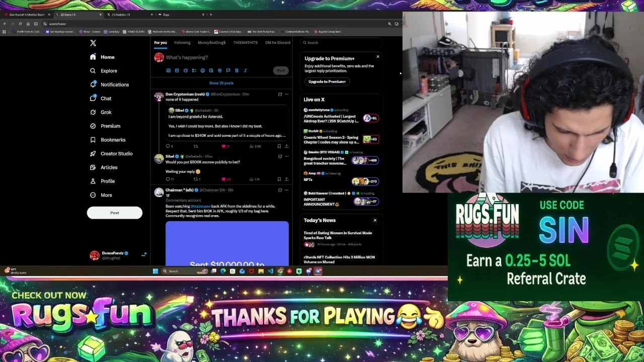Bookmark the Don Cryptonium post
This screenshot has height=362, width=644.
(x=279, y=146)
